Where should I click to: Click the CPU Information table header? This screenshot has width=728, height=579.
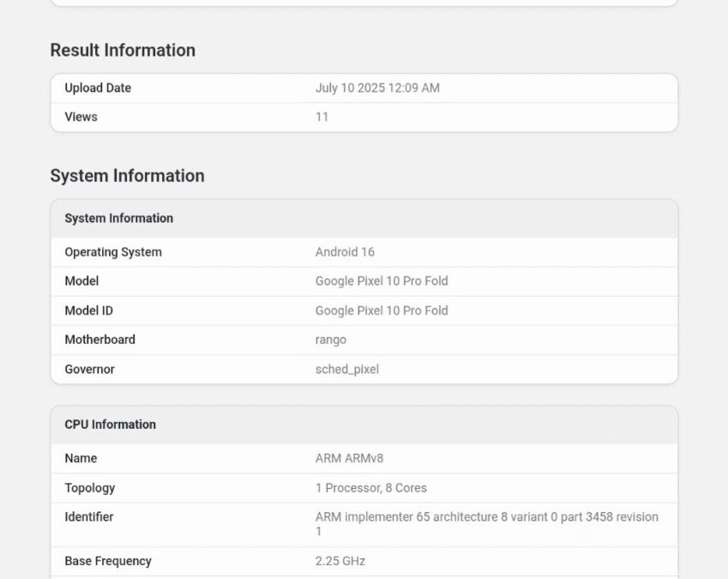click(110, 425)
